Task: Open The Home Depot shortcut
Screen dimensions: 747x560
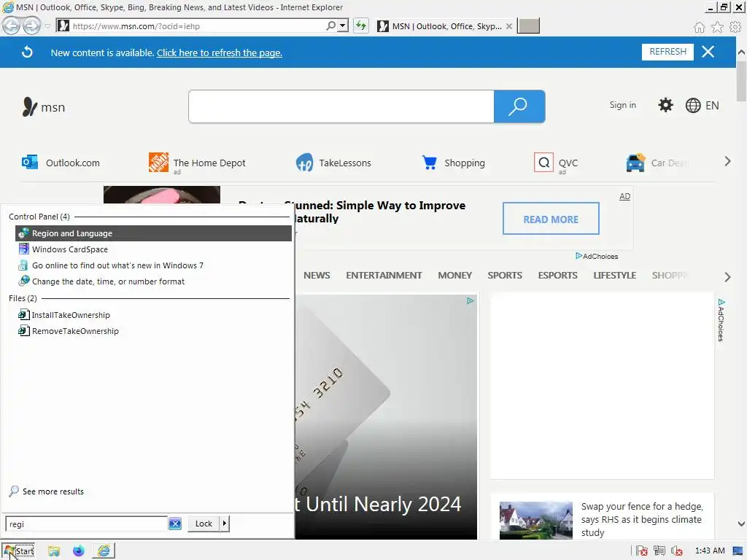Action: pos(197,163)
